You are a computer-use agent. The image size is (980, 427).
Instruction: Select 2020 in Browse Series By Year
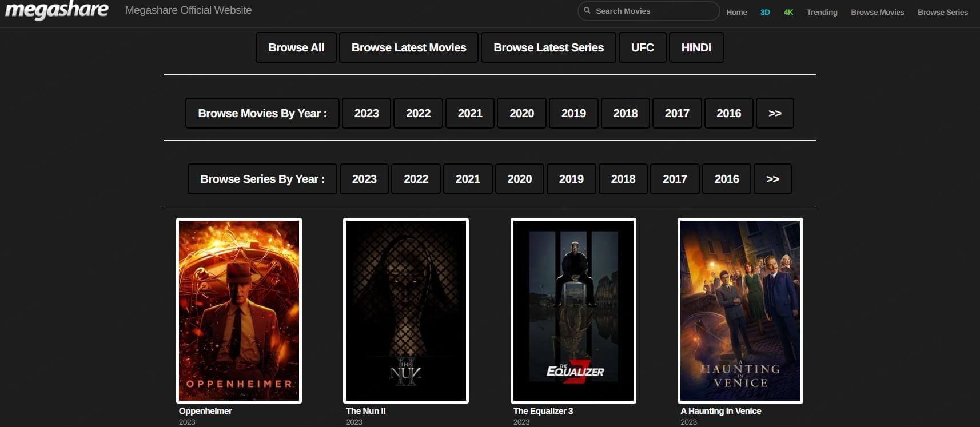[519, 179]
